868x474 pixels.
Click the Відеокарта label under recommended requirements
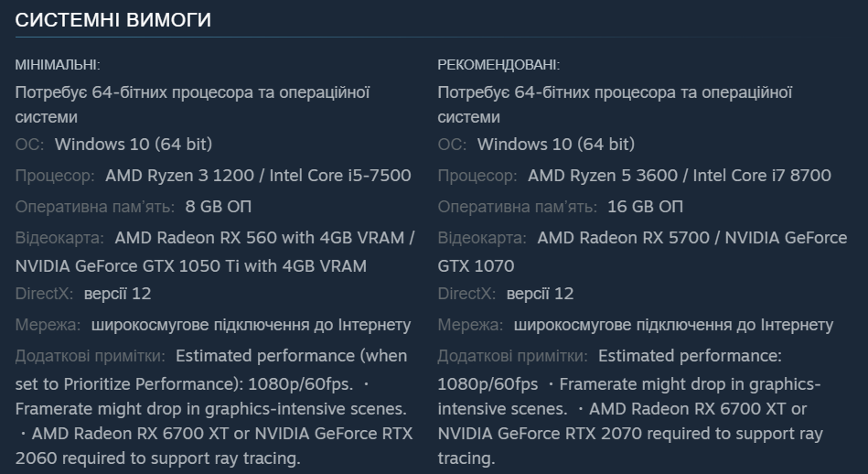click(482, 238)
